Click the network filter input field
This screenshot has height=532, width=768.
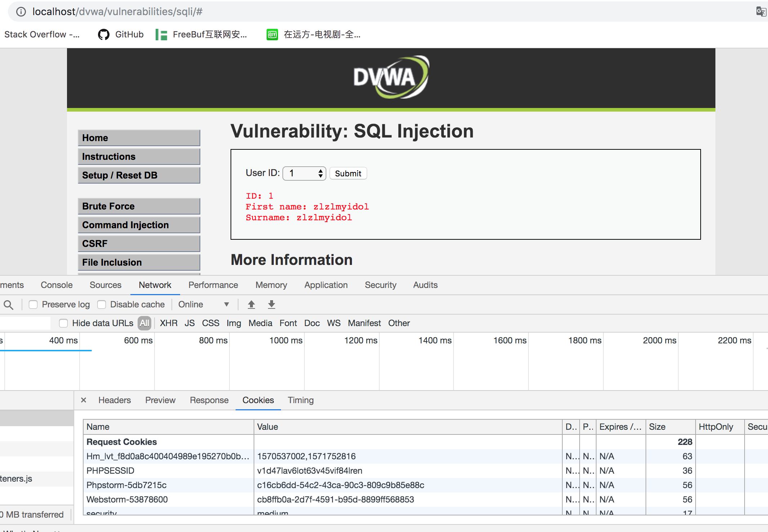pos(25,323)
